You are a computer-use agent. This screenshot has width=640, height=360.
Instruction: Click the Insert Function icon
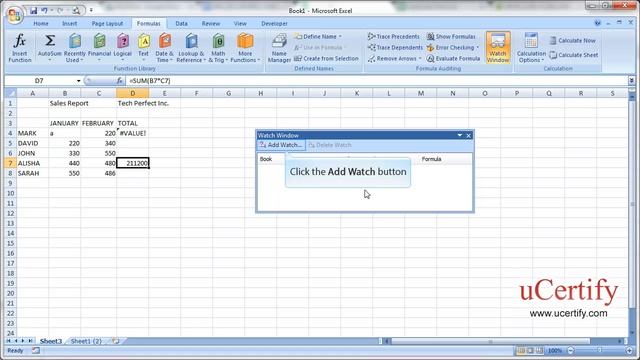point(20,48)
